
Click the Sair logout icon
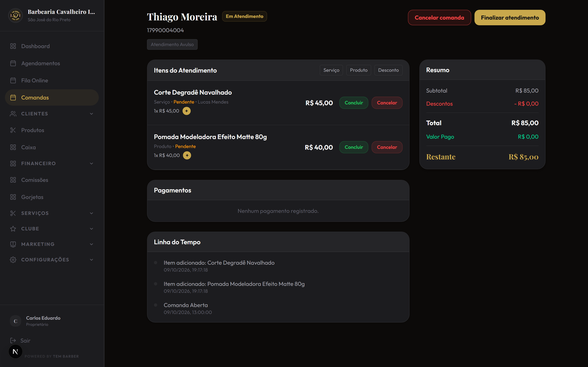click(x=13, y=340)
